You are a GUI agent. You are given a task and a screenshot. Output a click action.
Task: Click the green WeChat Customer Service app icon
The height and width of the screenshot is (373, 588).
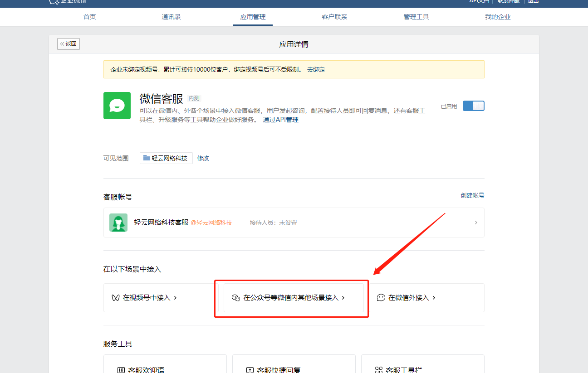click(x=117, y=106)
